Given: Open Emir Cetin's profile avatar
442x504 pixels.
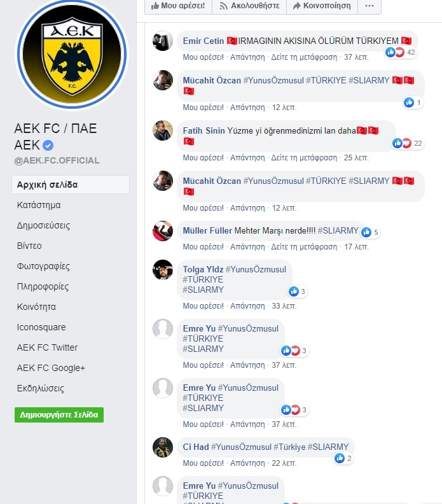Looking at the screenshot, I should coord(163,41).
